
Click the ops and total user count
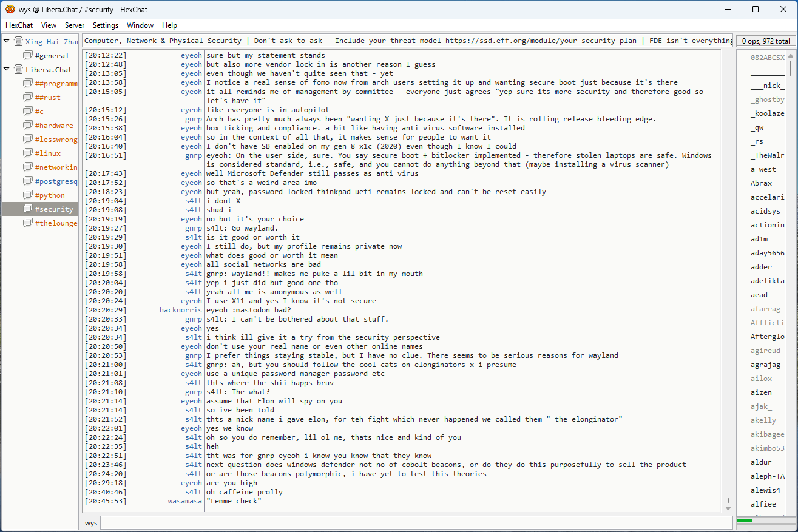coord(766,41)
